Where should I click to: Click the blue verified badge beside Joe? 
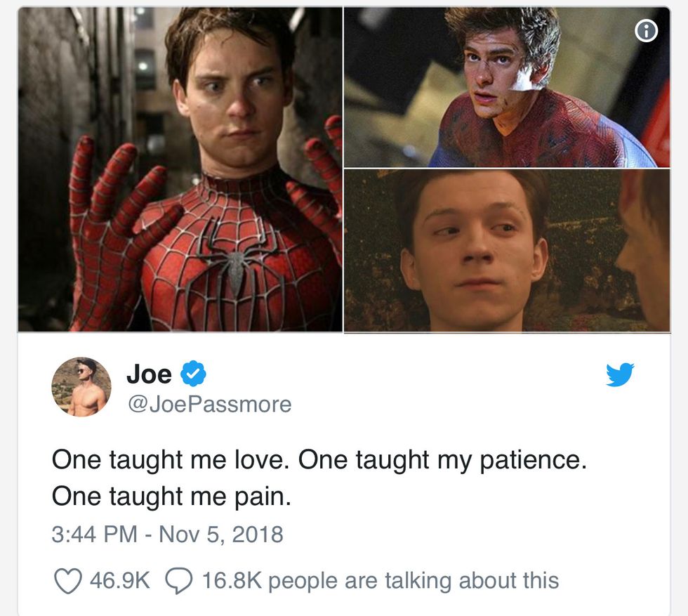(x=194, y=373)
